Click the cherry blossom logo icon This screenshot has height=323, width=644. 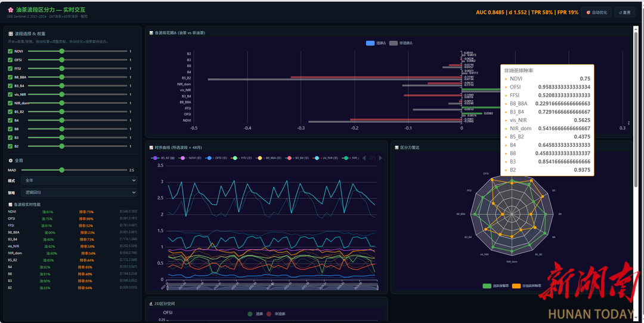click(x=11, y=10)
